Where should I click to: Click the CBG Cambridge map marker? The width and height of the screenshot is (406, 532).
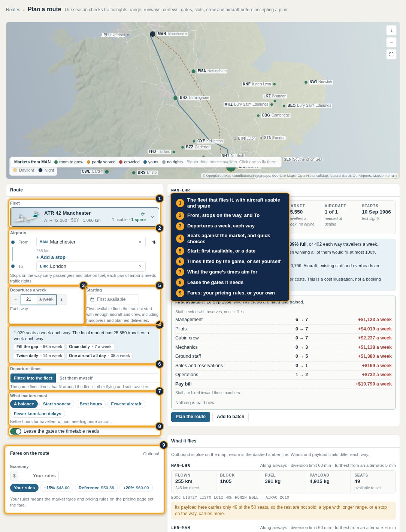pyautogui.click(x=258, y=115)
